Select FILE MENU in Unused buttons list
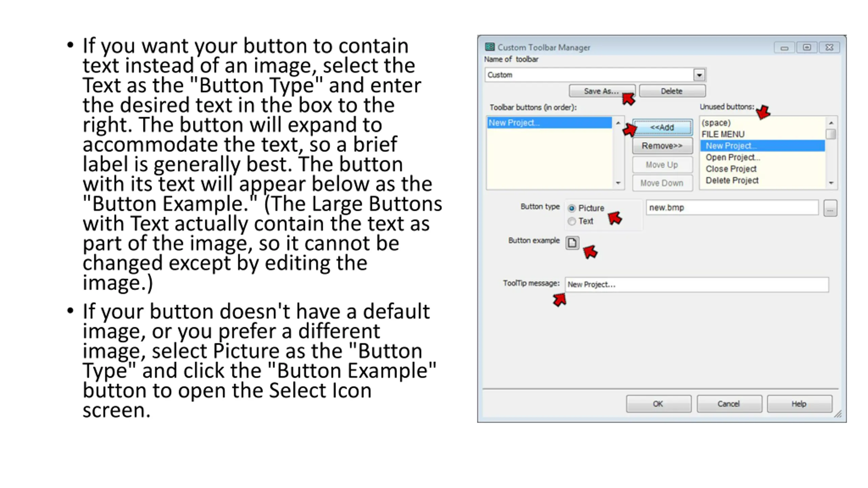Image resolution: width=868 pixels, height=488 pixels. [x=763, y=134]
